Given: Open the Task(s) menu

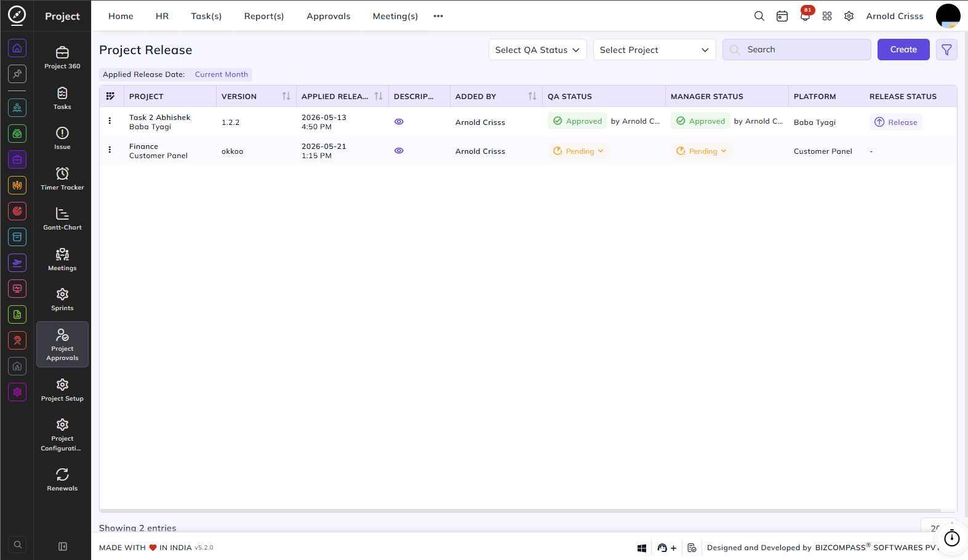Looking at the screenshot, I should [x=206, y=16].
